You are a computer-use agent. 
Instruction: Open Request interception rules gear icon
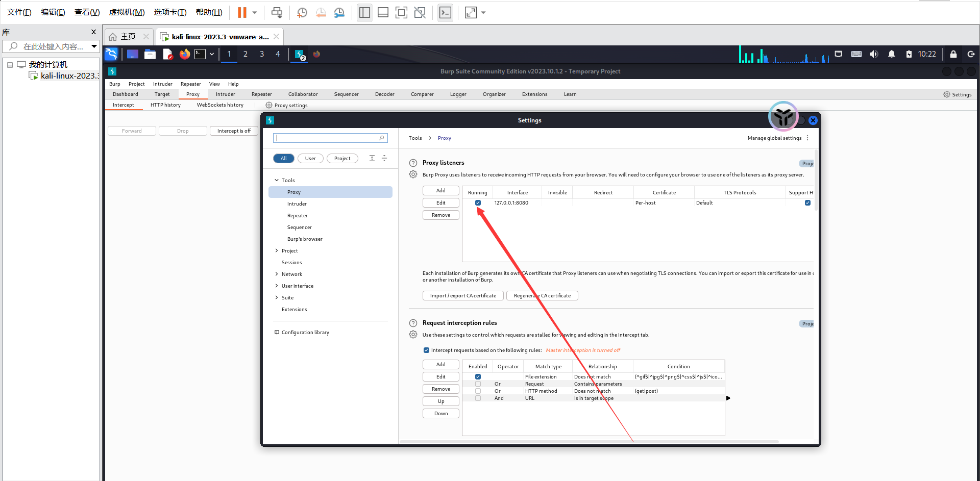coord(413,335)
